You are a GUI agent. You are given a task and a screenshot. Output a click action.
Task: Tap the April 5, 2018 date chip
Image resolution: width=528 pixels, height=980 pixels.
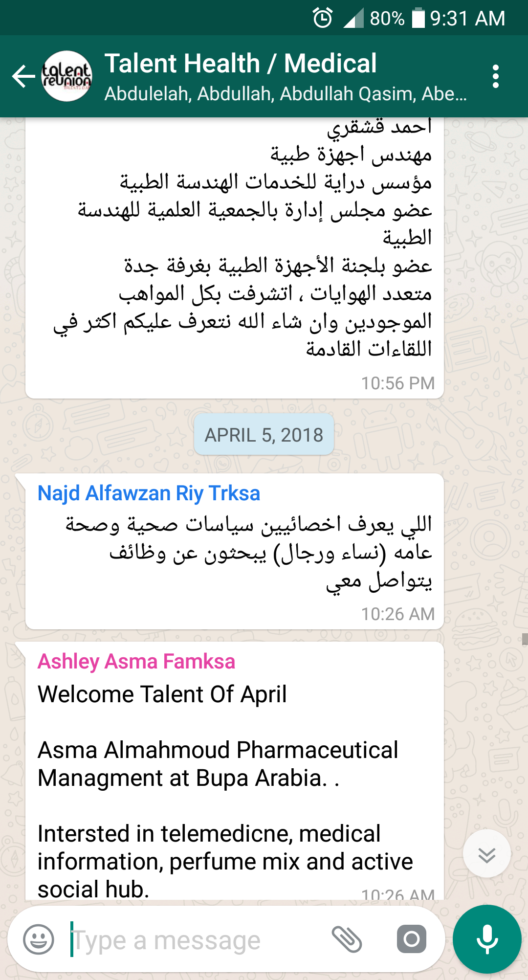click(x=264, y=435)
